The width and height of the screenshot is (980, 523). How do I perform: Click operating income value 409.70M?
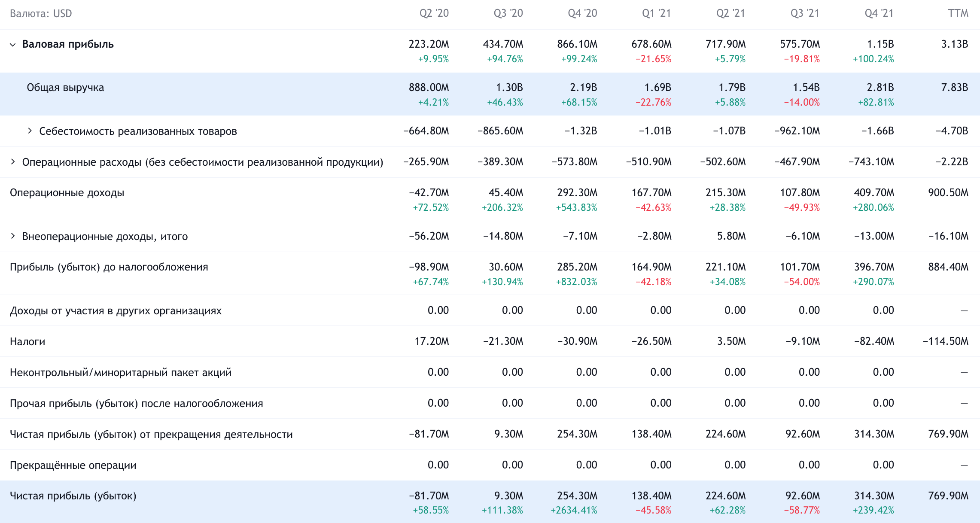[x=874, y=193]
